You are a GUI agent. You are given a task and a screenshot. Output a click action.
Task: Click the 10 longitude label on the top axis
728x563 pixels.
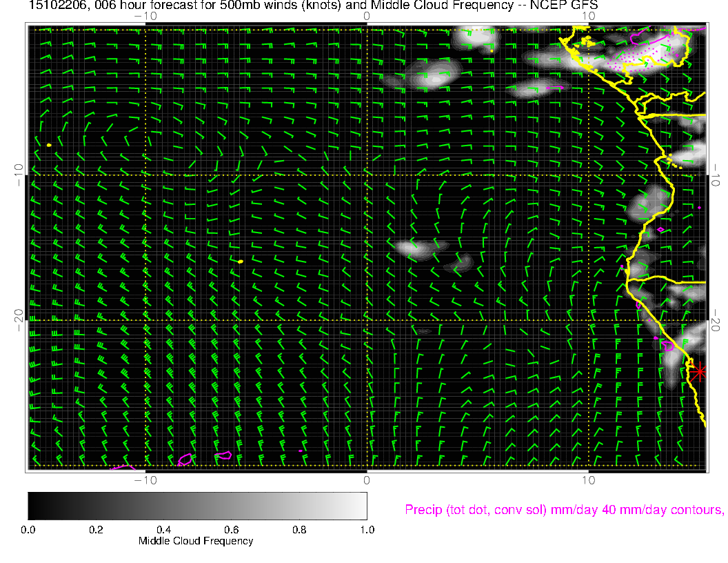(588, 16)
